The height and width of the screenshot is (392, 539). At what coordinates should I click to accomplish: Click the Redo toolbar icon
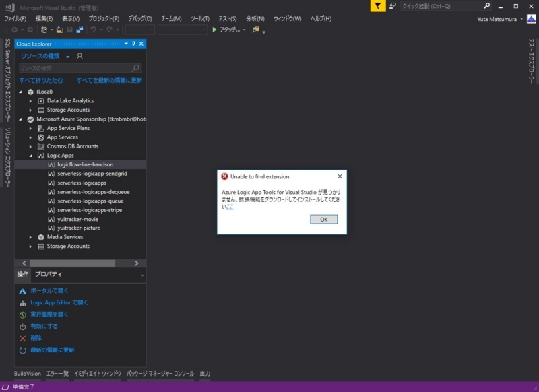109,30
